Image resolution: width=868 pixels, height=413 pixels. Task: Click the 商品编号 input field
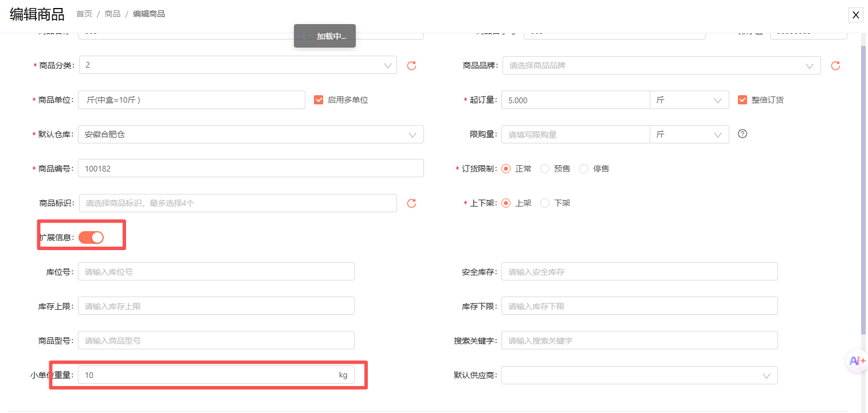click(x=251, y=168)
